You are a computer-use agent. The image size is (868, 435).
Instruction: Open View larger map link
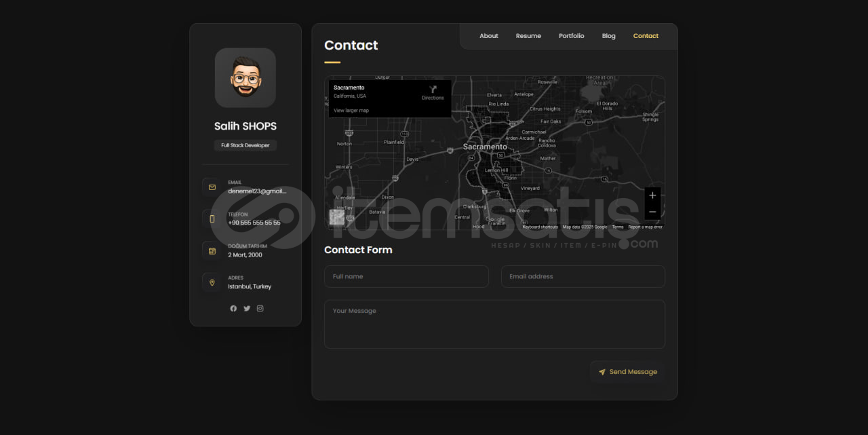pyautogui.click(x=351, y=110)
